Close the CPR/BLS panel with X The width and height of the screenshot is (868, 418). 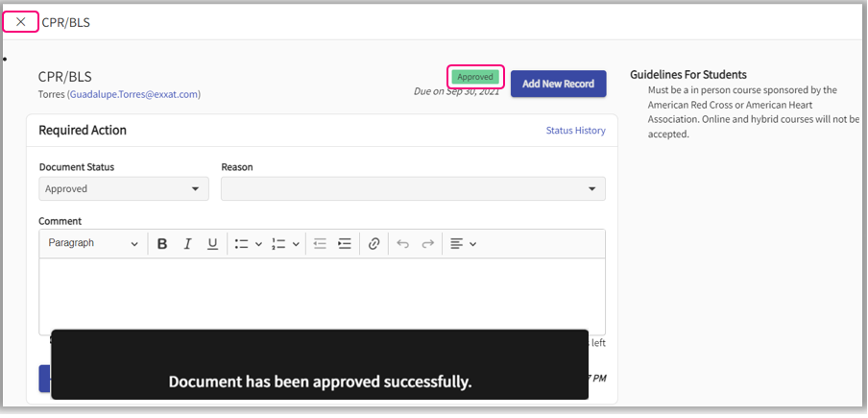[x=21, y=21]
